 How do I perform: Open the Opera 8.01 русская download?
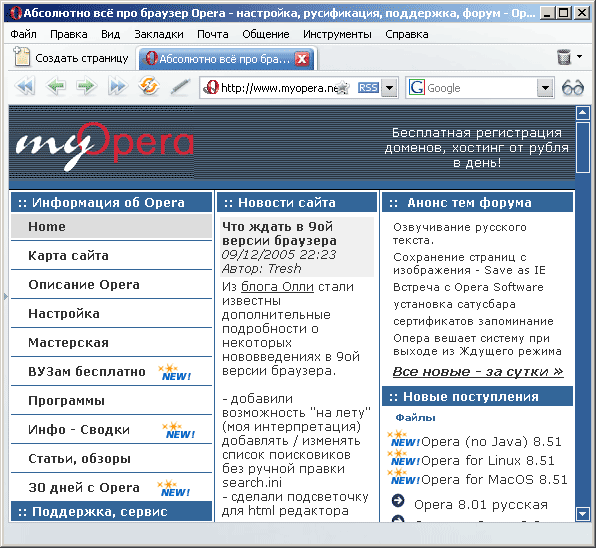pyautogui.click(x=481, y=505)
